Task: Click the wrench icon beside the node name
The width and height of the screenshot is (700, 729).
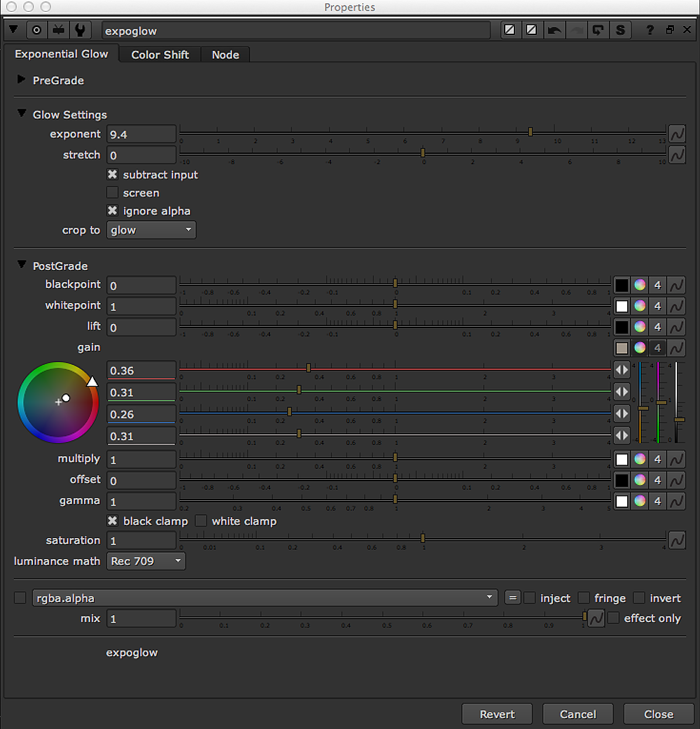Action: click(80, 30)
